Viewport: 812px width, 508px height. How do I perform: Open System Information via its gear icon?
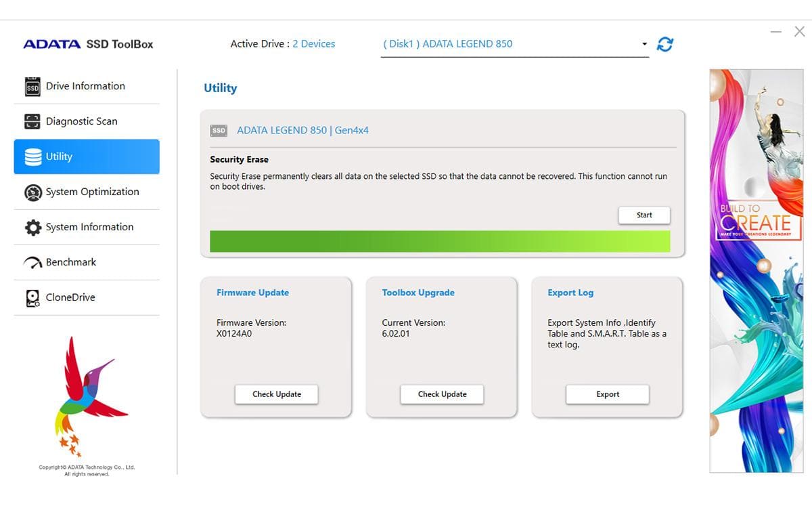tap(32, 227)
